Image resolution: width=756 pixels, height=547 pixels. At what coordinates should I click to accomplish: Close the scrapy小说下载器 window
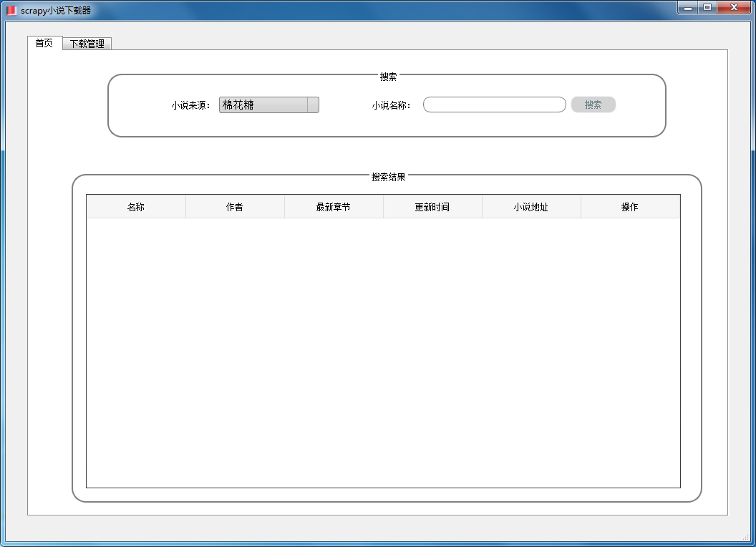point(735,7)
